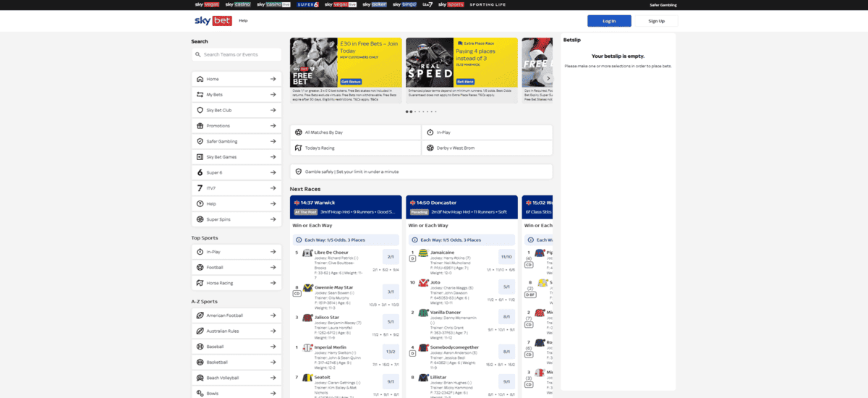Open Derby v West Brom shortcut
The width and height of the screenshot is (868, 398).
(487, 148)
